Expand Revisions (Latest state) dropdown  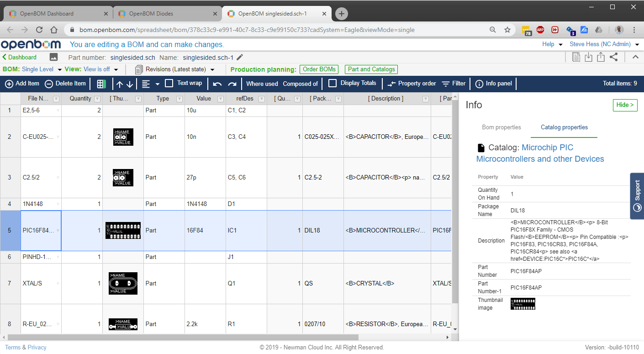pyautogui.click(x=212, y=70)
